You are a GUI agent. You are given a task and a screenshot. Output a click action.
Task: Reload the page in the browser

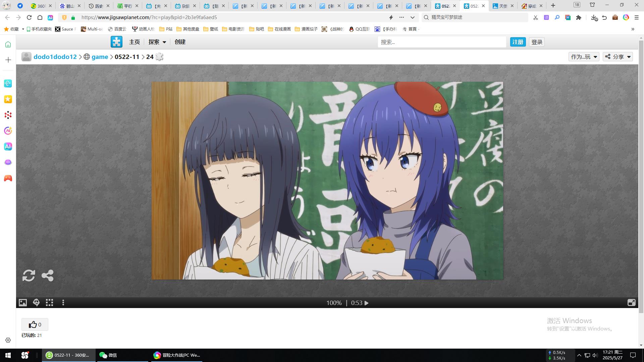(x=29, y=17)
